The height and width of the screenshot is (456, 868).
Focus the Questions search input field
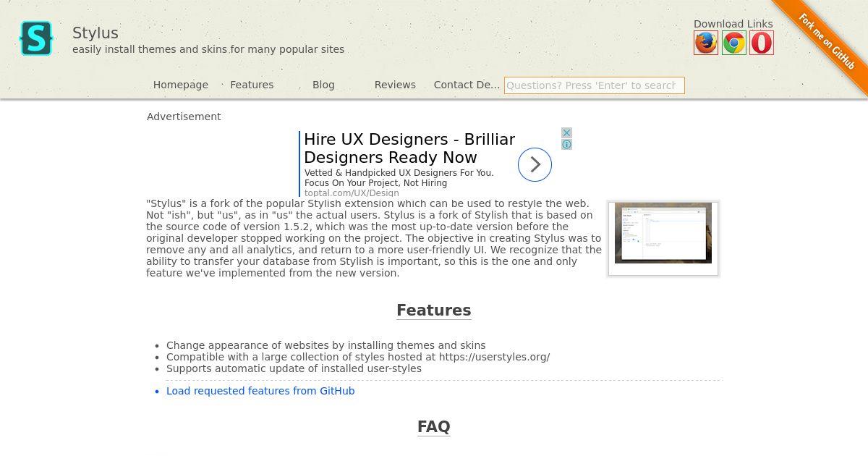click(595, 85)
